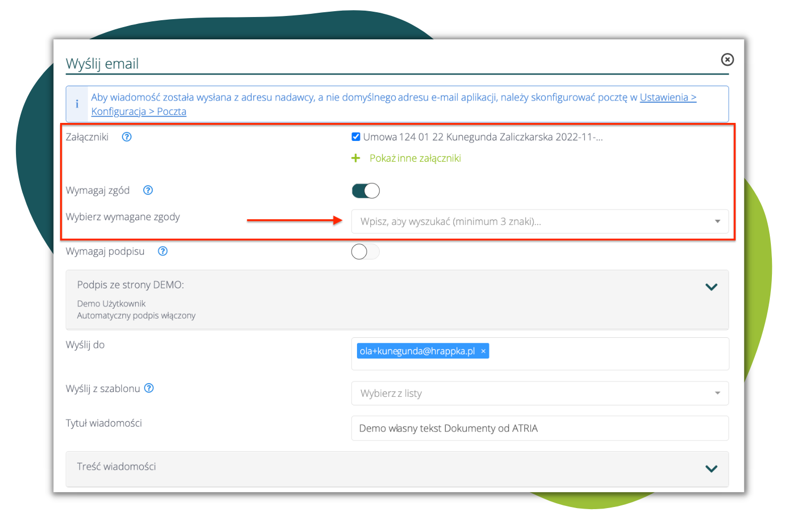The width and height of the screenshot is (798, 532).
Task: Click Pokaż inne załączniki link
Action: click(x=415, y=159)
